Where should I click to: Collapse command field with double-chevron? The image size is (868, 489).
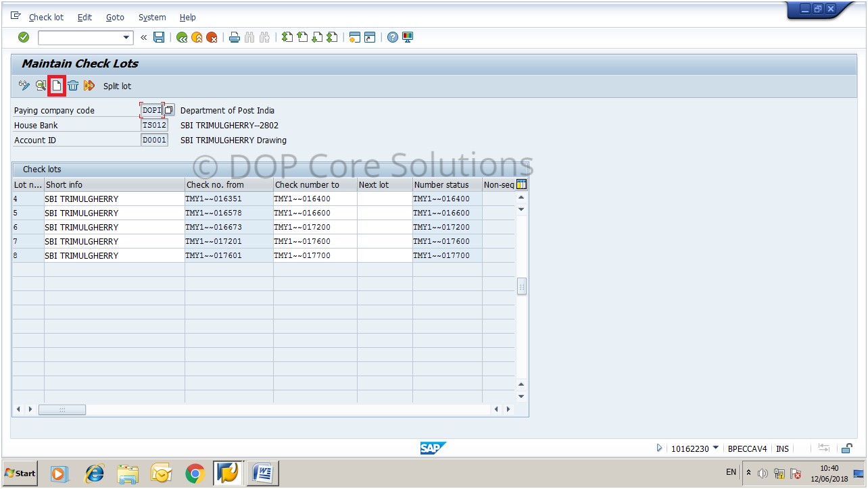144,37
